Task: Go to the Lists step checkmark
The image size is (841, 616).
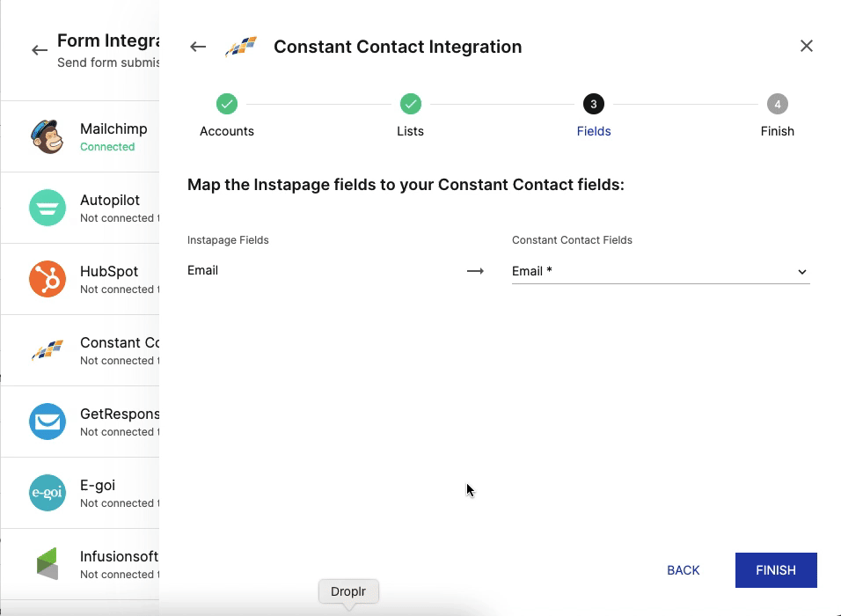Action: pyautogui.click(x=410, y=104)
